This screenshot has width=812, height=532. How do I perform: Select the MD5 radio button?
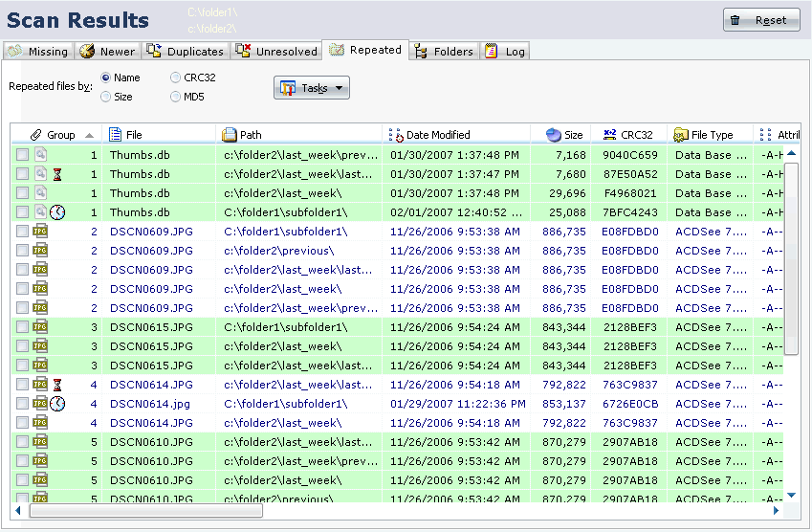[x=175, y=97]
